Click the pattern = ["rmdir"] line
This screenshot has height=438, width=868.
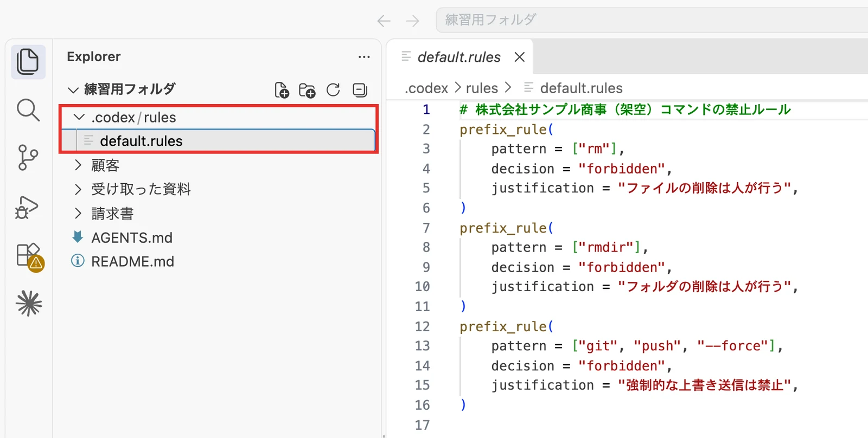tap(570, 248)
